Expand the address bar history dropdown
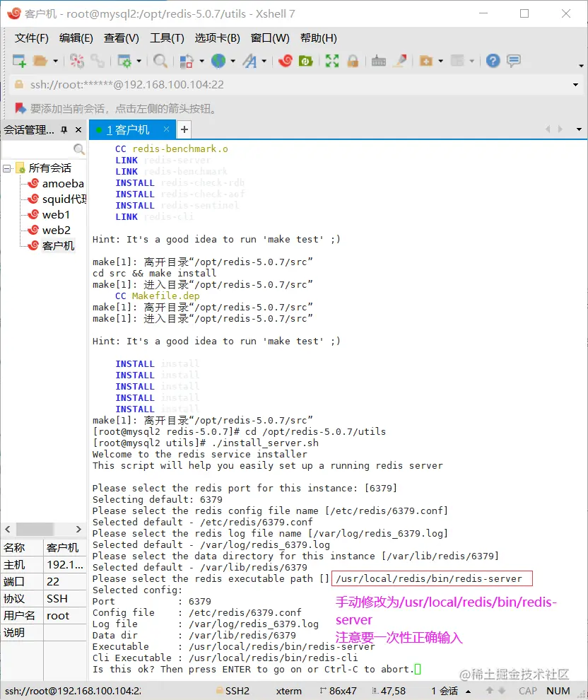The width and height of the screenshot is (588, 700). [575, 85]
